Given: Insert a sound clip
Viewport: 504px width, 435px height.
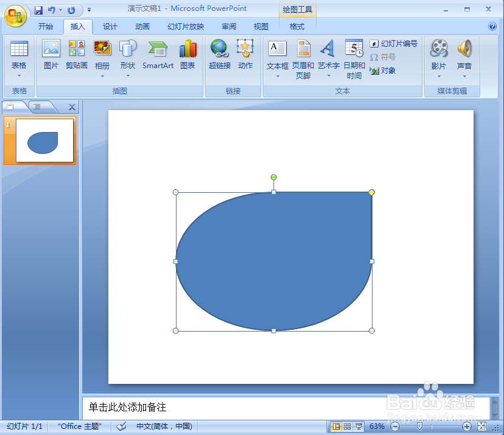Looking at the screenshot, I should pyautogui.click(x=464, y=55).
